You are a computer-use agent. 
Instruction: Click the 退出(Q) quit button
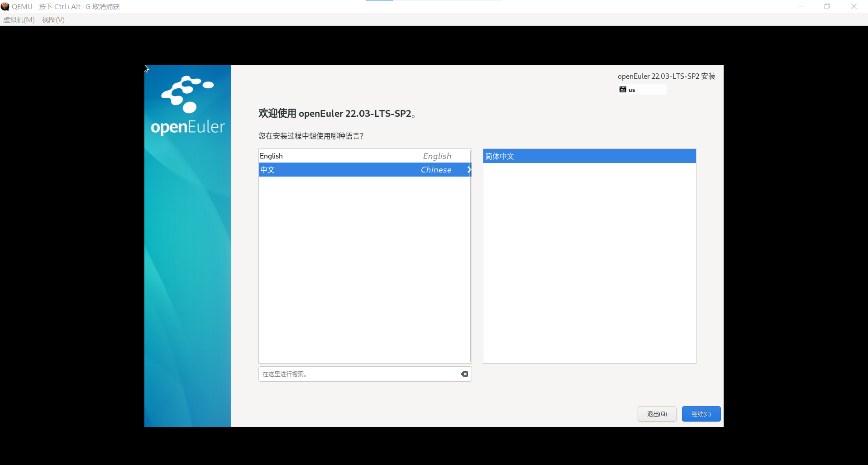click(657, 414)
